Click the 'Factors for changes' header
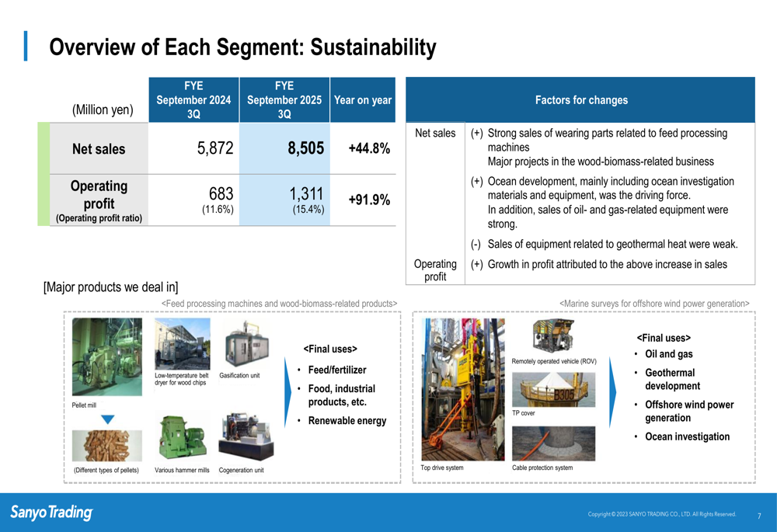This screenshot has width=777, height=532. coord(580,100)
